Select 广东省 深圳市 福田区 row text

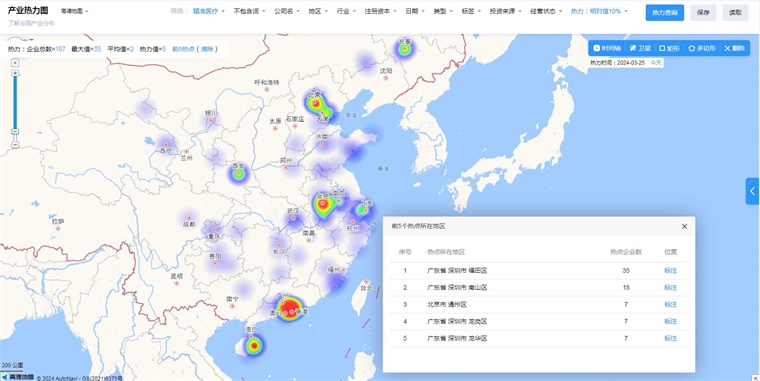pyautogui.click(x=457, y=270)
